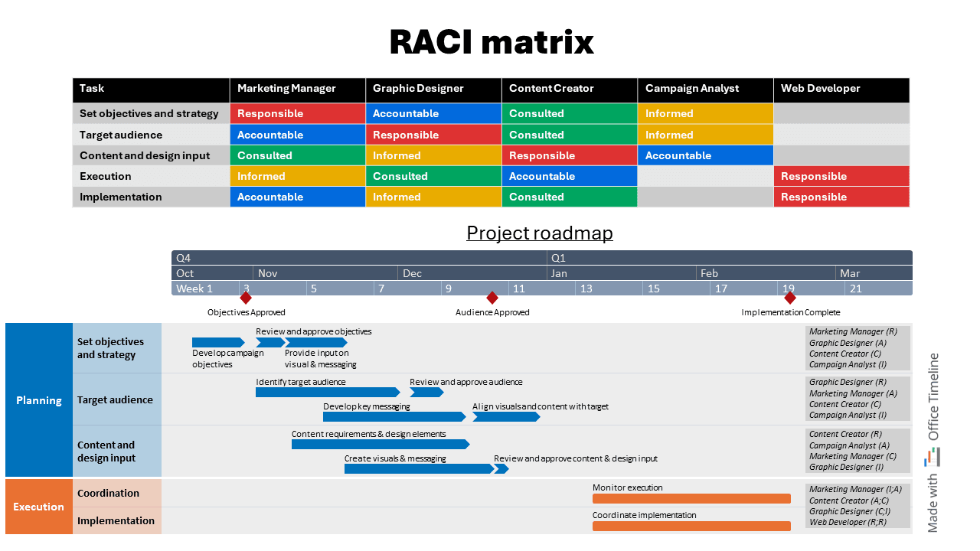Click the Office Timeline logo icon
Screen dimensions: 980x551
(932, 455)
